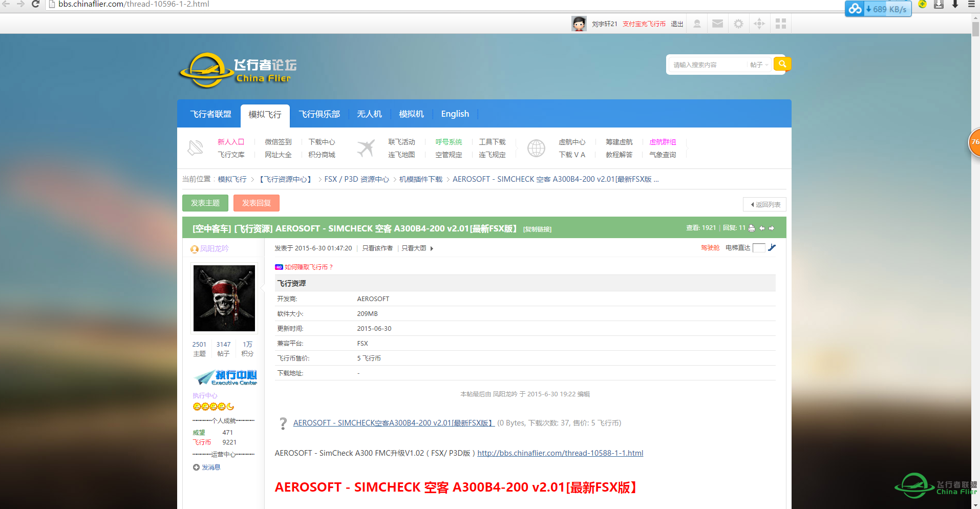Click 驾驶舱 link in post header
Viewport: 980px width, 509px height.
point(710,248)
